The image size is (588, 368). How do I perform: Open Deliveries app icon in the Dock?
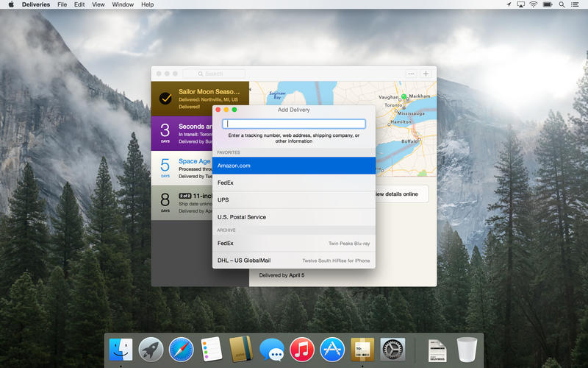click(x=362, y=349)
